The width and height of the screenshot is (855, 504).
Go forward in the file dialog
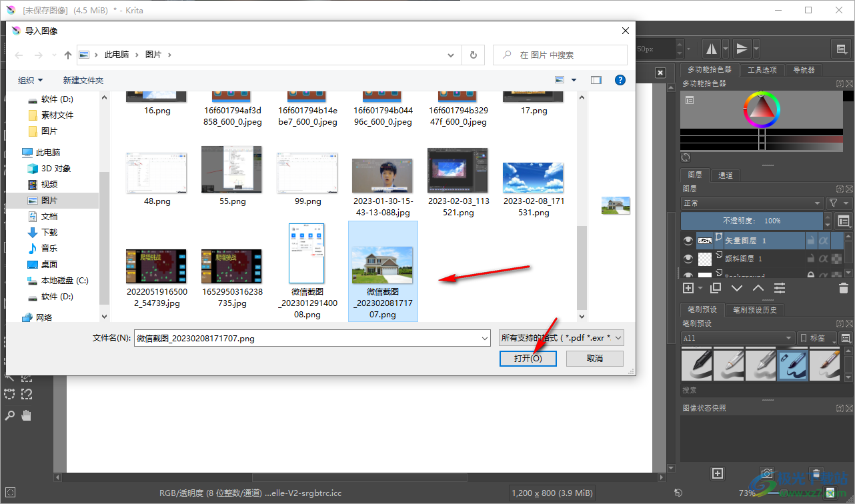point(39,55)
